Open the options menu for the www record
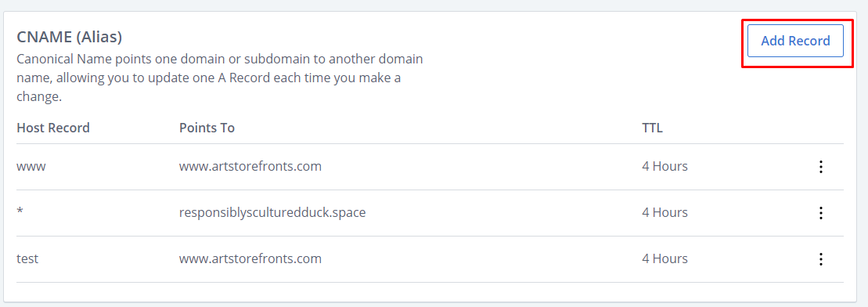Image resolution: width=868 pixels, height=307 pixels. tap(821, 167)
